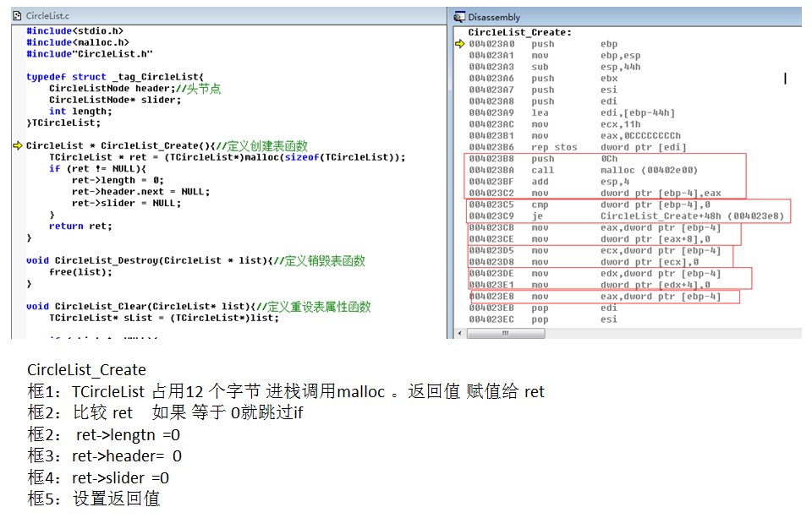Click the CircleListNode header line
This screenshot has height=518, width=812.
134,89
